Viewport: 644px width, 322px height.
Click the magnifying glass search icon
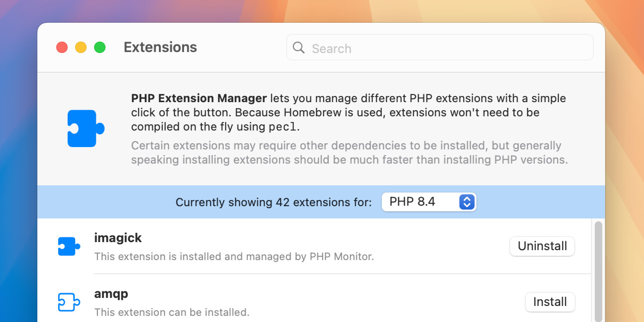pos(299,48)
